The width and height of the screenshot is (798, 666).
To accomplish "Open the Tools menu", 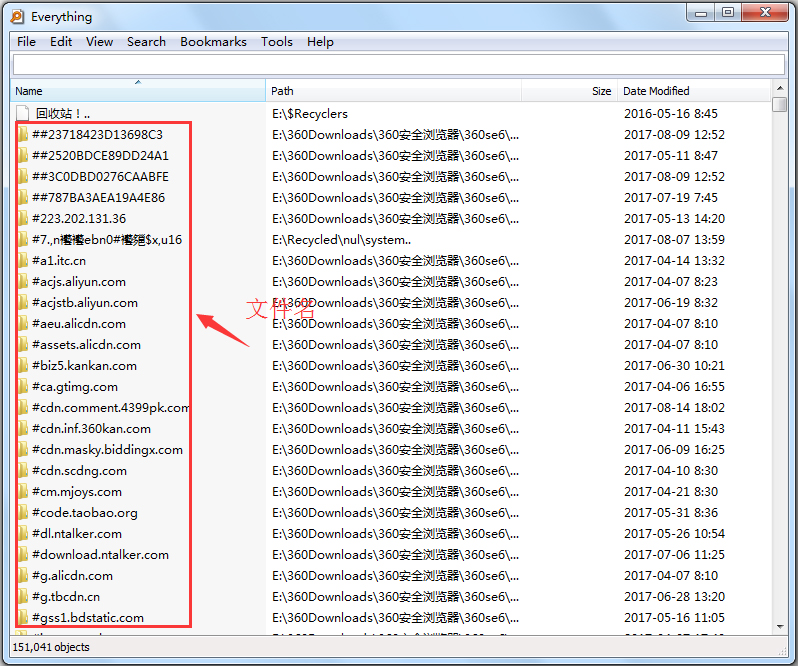I will (277, 42).
